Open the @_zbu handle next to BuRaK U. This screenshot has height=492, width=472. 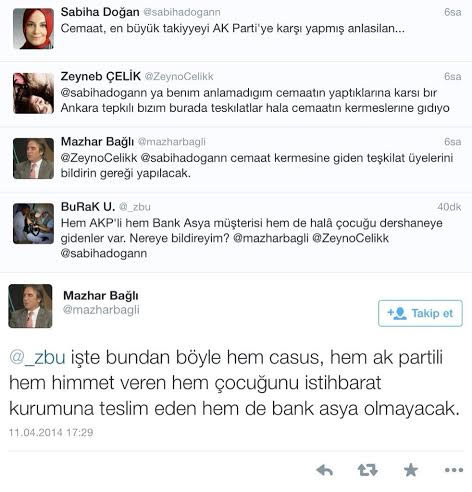pos(135,207)
